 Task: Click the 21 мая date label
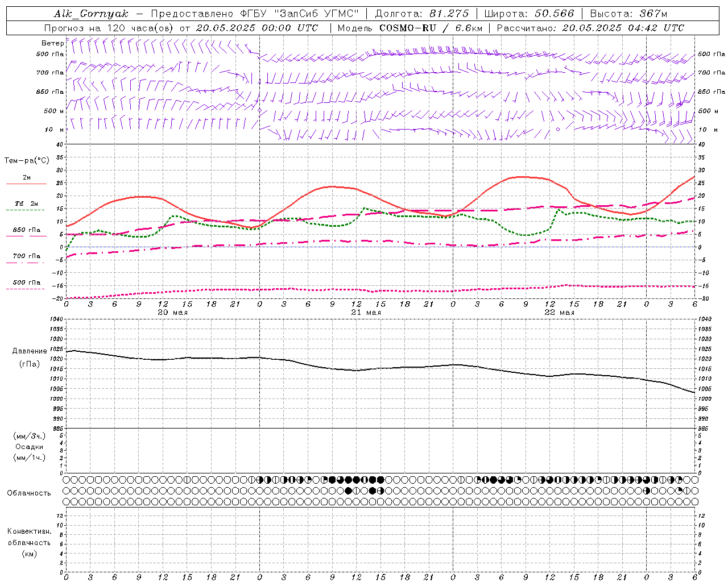(x=366, y=313)
